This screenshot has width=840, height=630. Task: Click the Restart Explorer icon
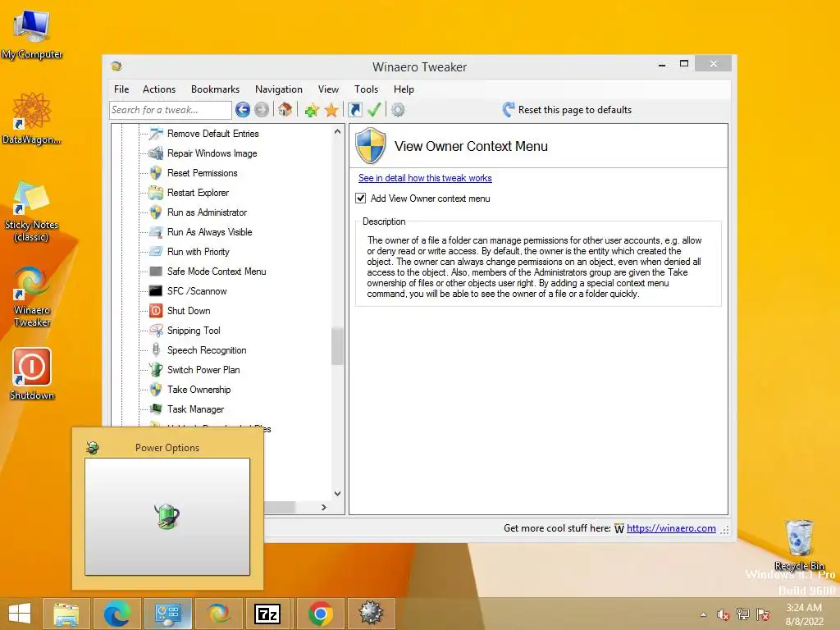pos(156,192)
